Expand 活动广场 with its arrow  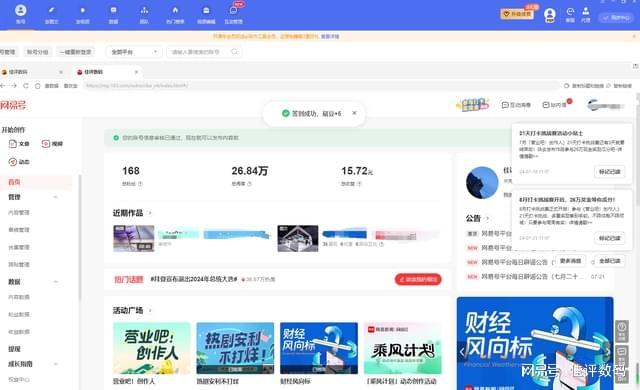pyautogui.click(x=150, y=310)
